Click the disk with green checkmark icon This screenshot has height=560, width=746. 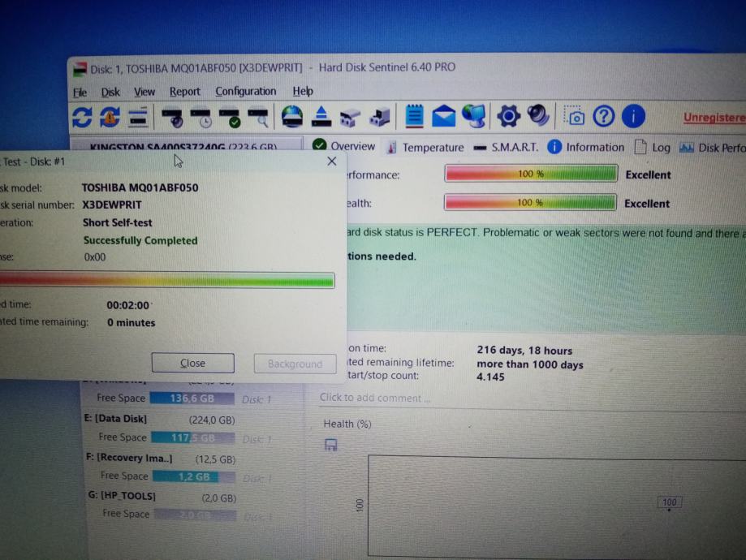(229, 118)
